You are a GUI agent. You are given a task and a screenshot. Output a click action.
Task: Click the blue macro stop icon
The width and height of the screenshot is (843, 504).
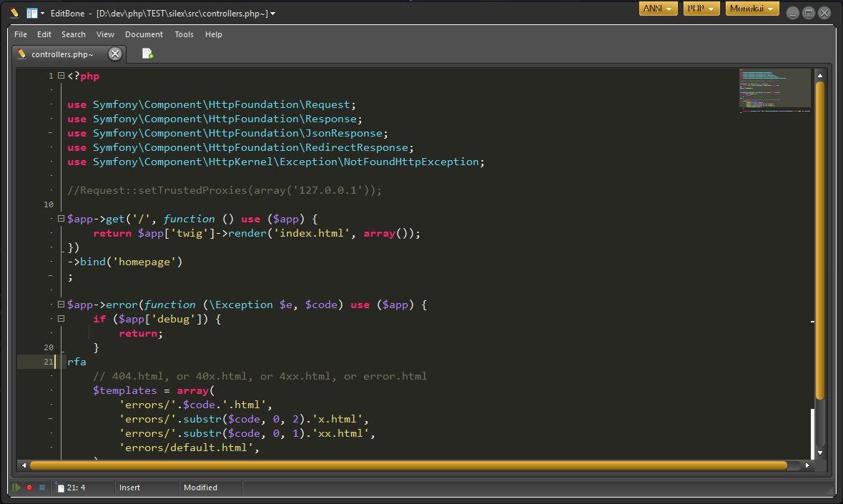[42, 488]
